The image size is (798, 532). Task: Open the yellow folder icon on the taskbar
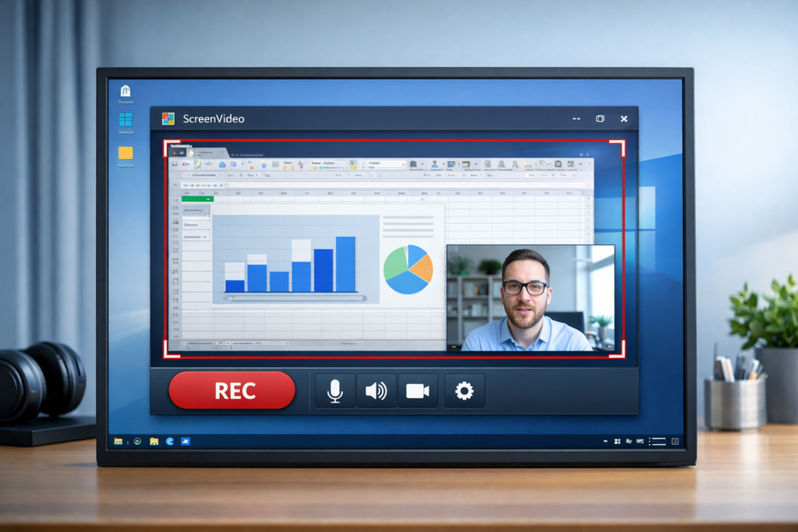(154, 442)
